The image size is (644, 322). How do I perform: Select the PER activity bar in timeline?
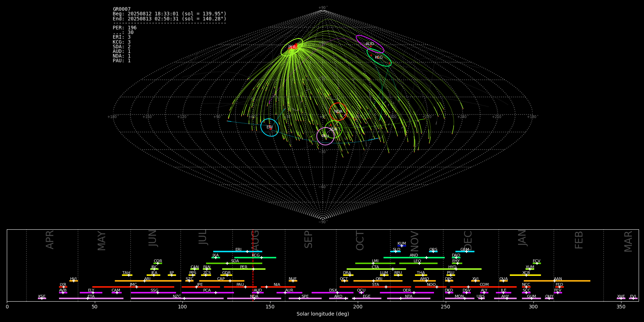click(244, 269)
